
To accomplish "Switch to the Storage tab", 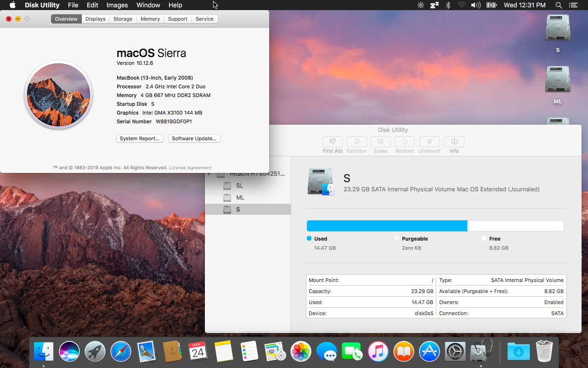I will click(x=123, y=19).
